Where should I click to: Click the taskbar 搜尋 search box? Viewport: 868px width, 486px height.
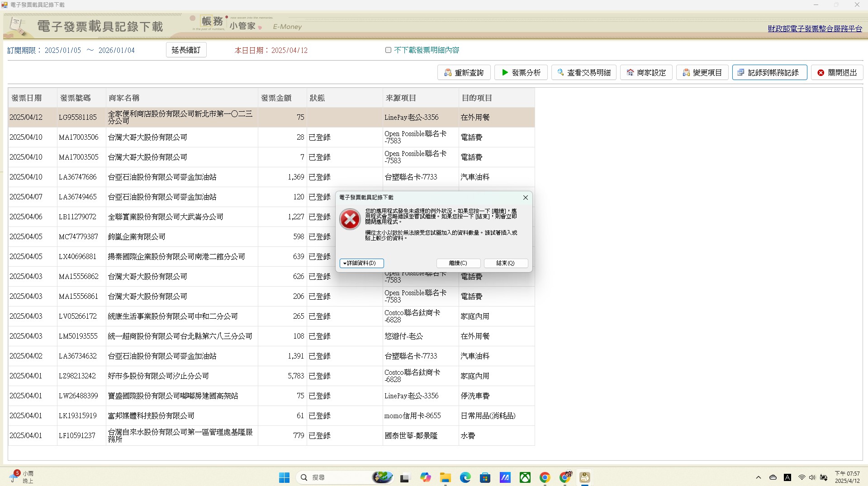pos(345,477)
